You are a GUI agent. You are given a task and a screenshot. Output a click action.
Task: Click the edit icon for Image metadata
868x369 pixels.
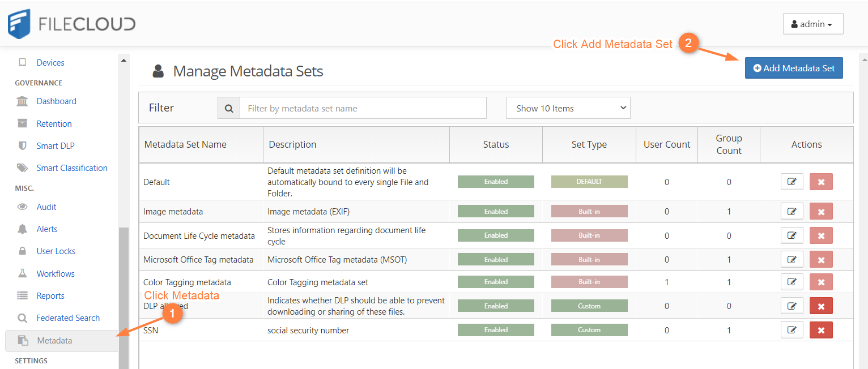pos(792,212)
